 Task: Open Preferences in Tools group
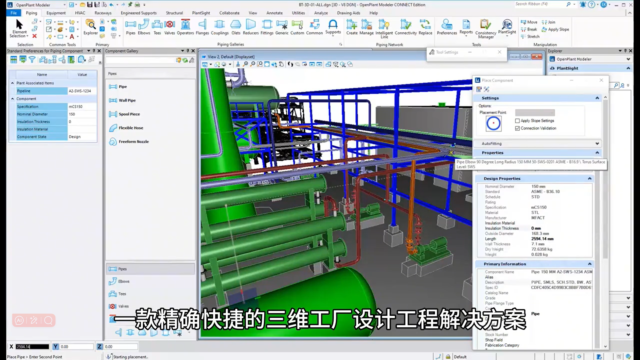coord(447,27)
